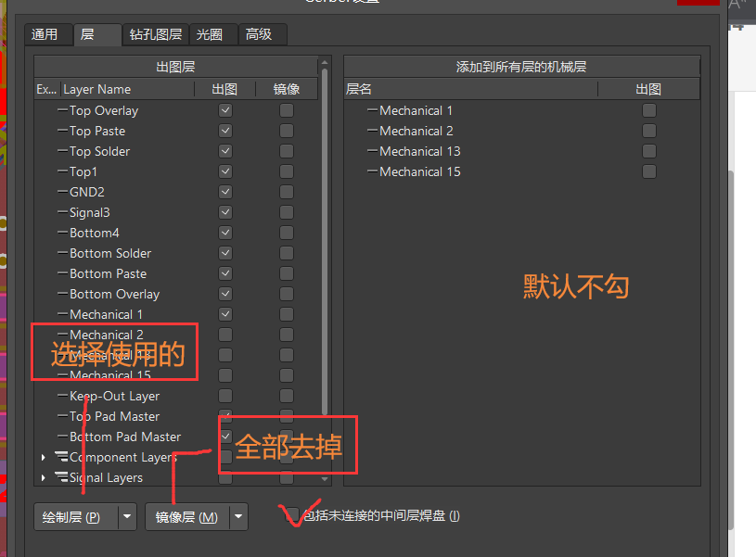The height and width of the screenshot is (557, 756).
Task: Check 出图 for Keep-Out Layer
Action: pyautogui.click(x=225, y=396)
